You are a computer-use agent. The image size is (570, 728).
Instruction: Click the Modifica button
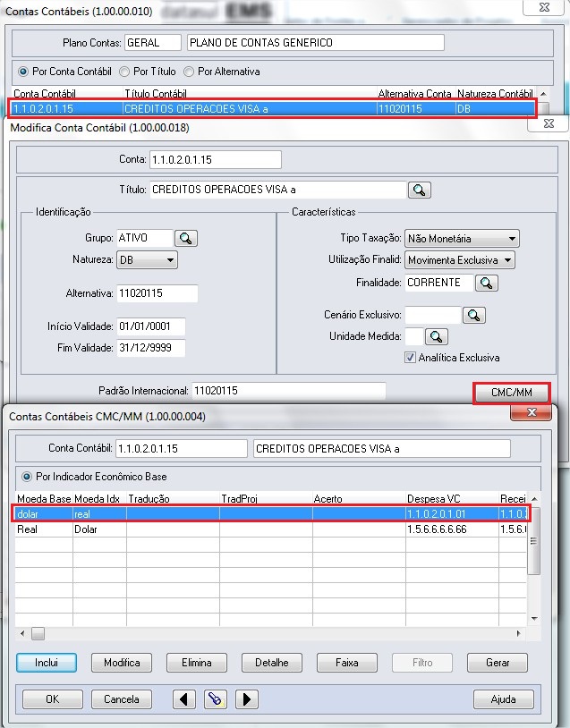pyautogui.click(x=122, y=663)
